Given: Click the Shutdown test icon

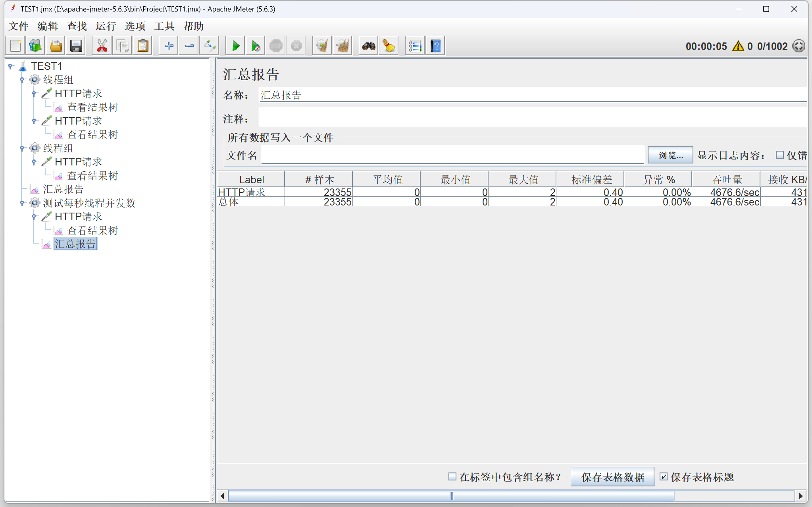Looking at the screenshot, I should (x=296, y=46).
